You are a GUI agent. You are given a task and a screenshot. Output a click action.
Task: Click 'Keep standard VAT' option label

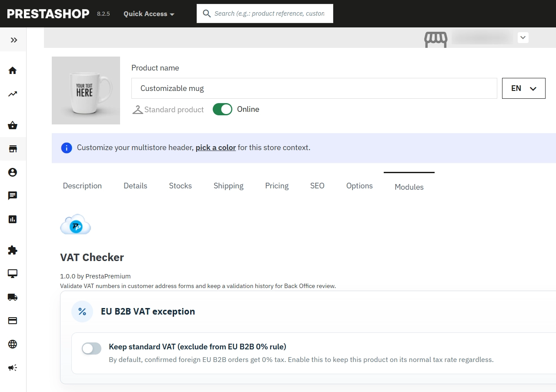click(198, 347)
